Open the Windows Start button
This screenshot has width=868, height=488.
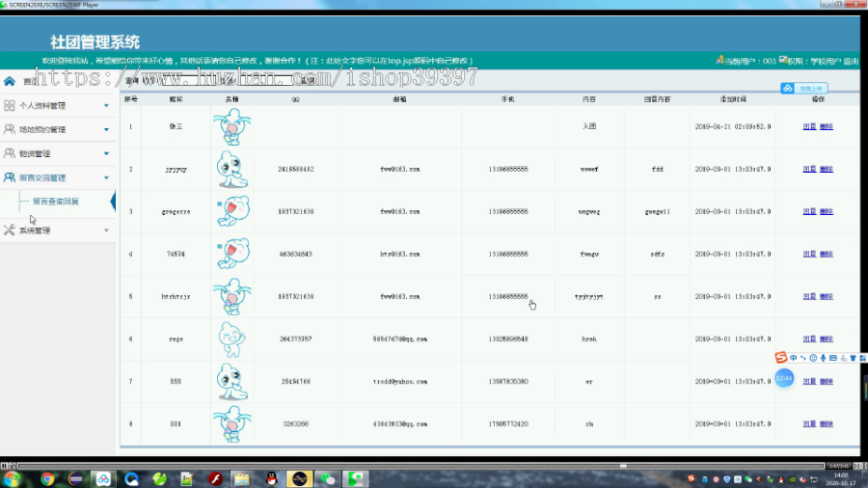(13, 478)
